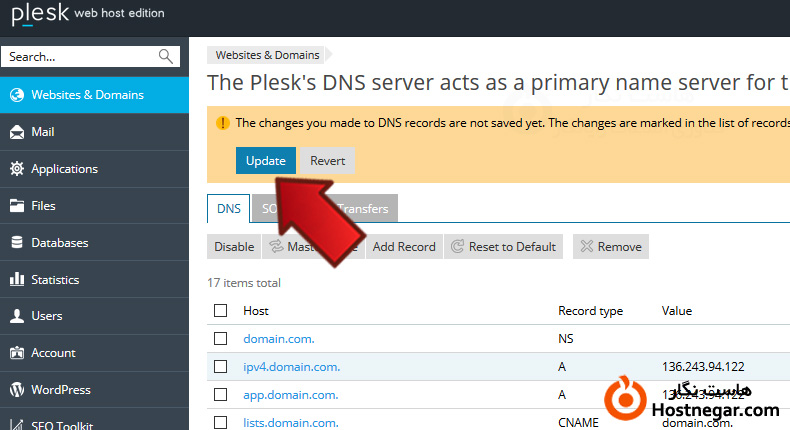Click the Revert button
This screenshot has height=430, width=790.
click(327, 161)
